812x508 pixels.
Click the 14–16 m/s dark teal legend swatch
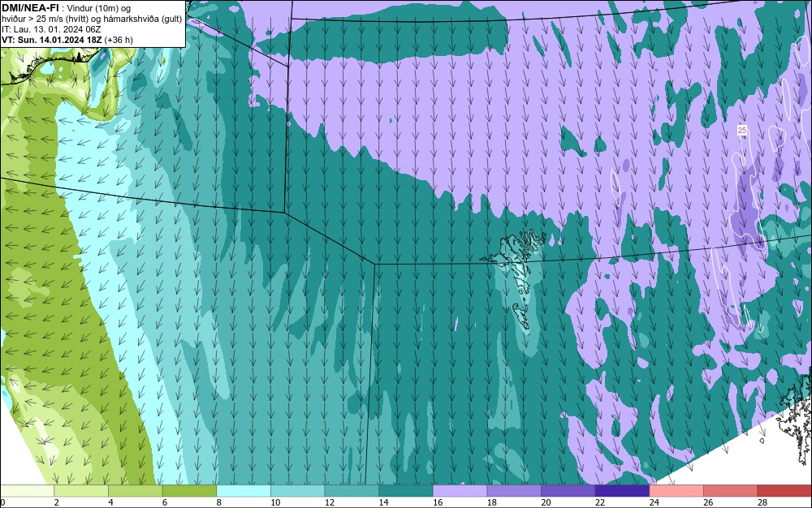pos(405,491)
